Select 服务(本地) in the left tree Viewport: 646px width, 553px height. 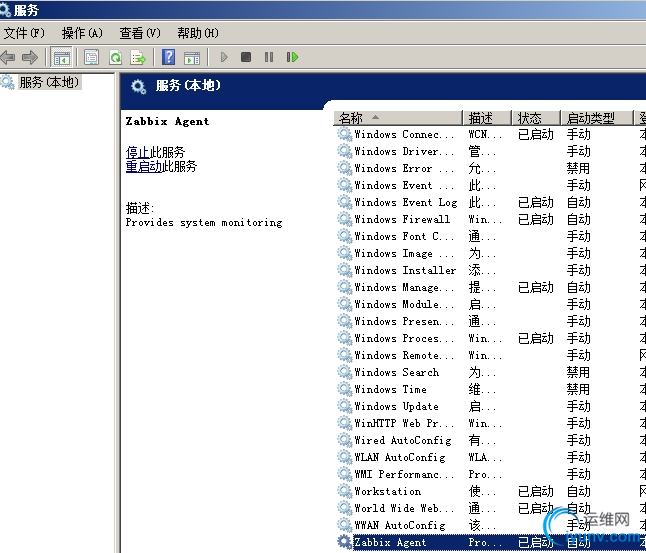point(49,82)
